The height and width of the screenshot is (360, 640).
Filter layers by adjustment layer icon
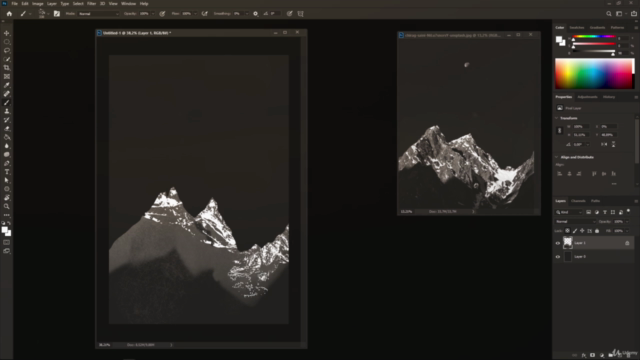[x=597, y=212]
